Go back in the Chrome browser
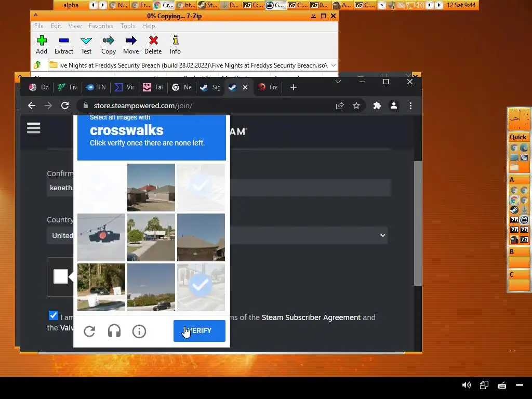Image resolution: width=532 pixels, height=399 pixels. (32, 105)
